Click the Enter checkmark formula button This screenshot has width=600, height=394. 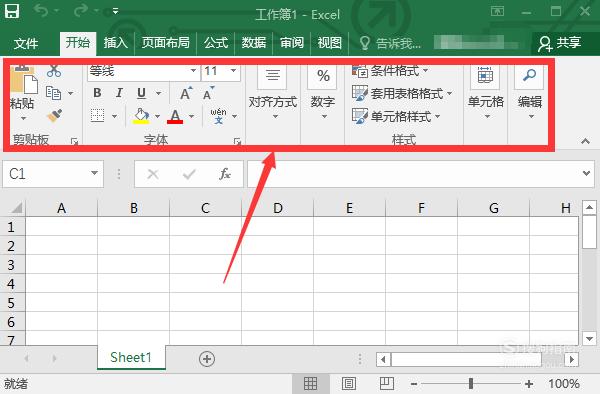pos(189,174)
